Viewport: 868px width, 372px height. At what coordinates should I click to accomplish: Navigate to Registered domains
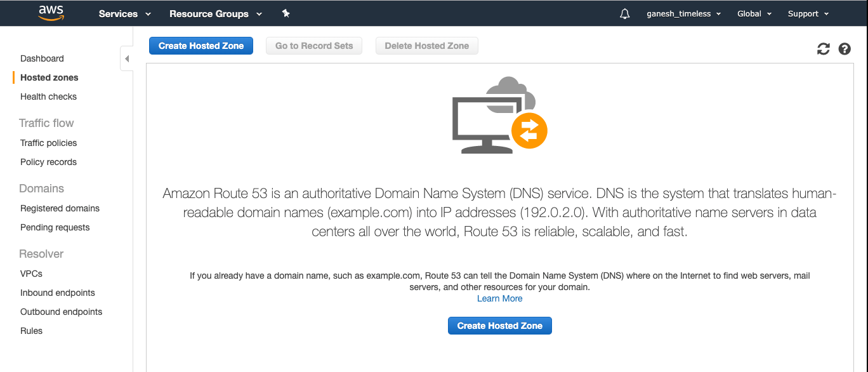60,208
